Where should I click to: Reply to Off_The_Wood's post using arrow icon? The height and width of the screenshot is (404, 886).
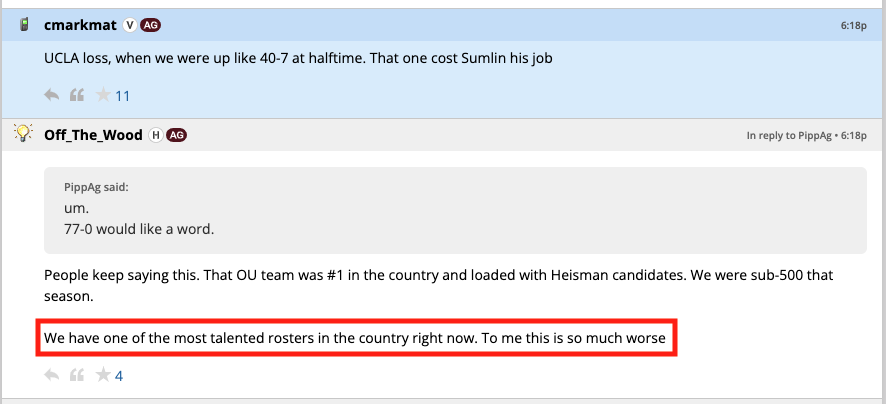point(52,376)
